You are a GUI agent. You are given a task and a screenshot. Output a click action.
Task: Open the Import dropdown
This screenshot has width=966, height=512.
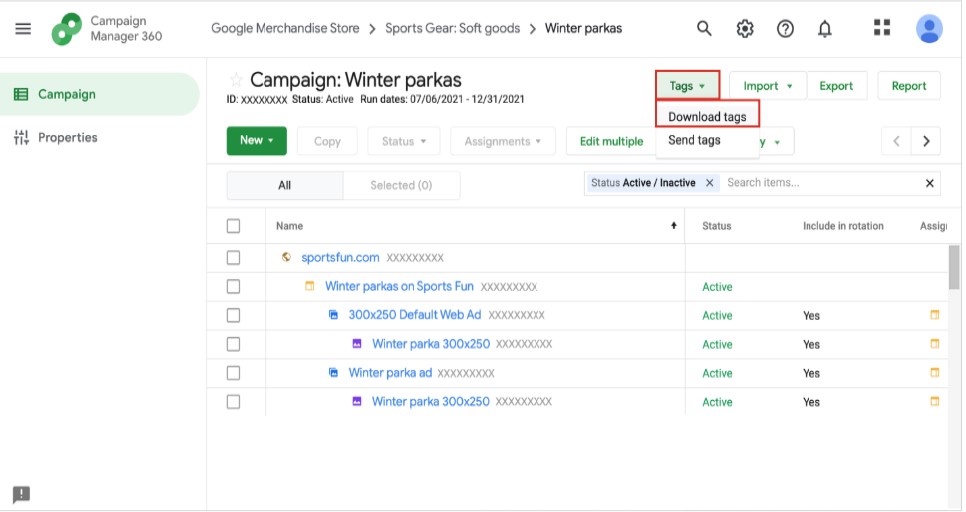[768, 86]
